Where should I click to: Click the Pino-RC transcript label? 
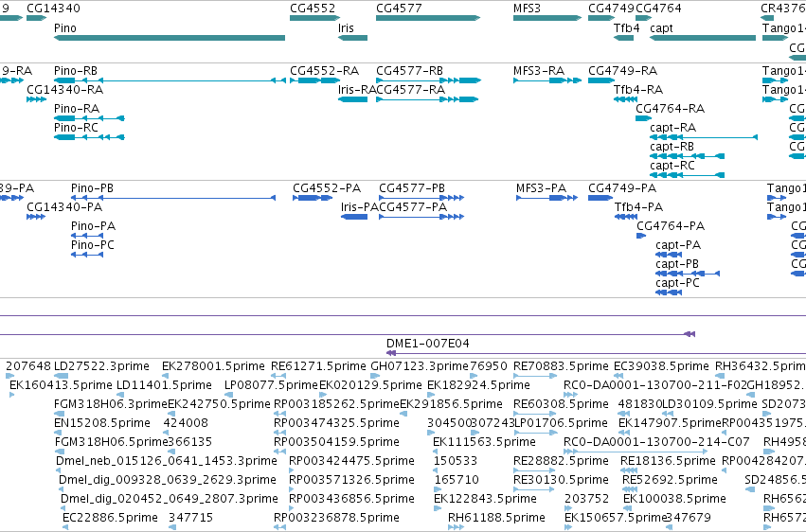(76, 128)
